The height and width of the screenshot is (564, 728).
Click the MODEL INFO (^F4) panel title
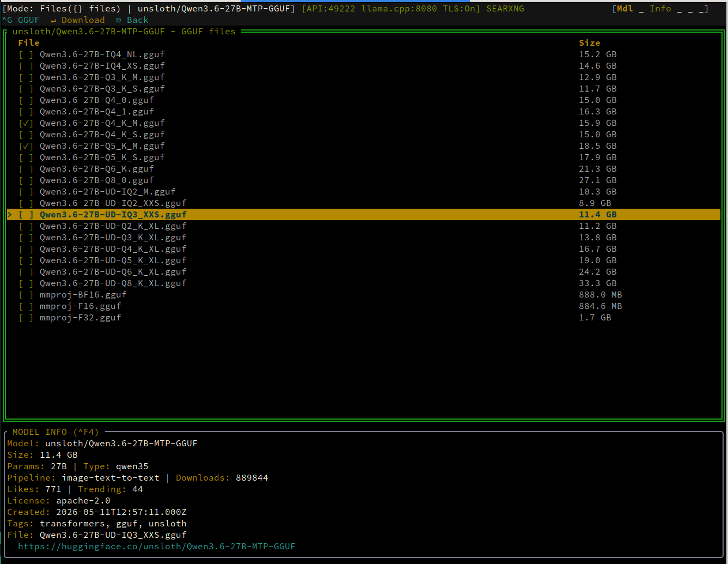[x=56, y=432]
